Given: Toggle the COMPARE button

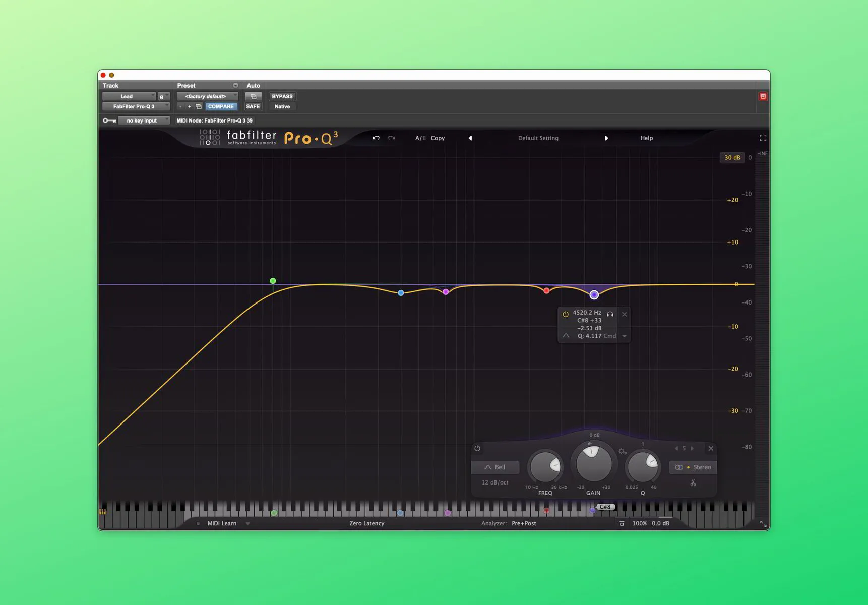Looking at the screenshot, I should click(x=221, y=106).
